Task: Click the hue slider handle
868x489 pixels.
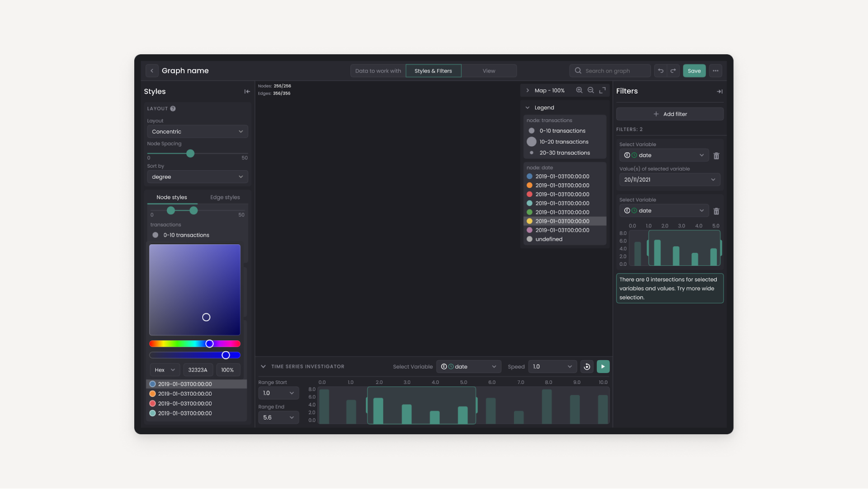Action: (x=209, y=344)
